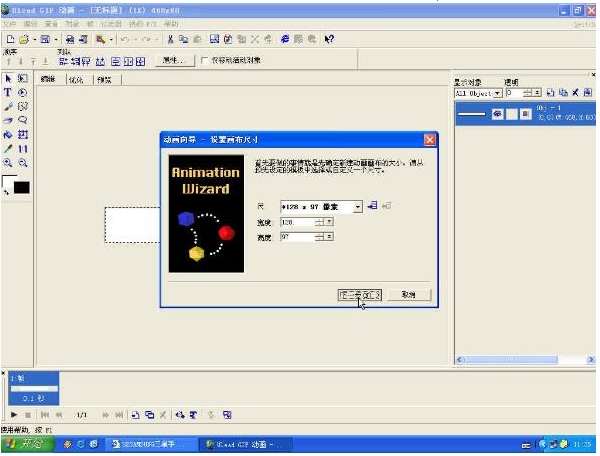Select the Transform tool

coord(23,135)
